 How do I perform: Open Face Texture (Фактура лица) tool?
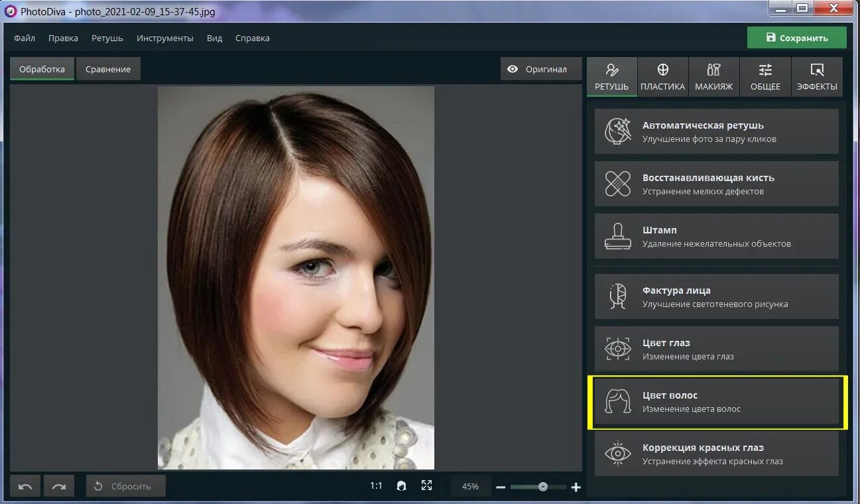716,296
